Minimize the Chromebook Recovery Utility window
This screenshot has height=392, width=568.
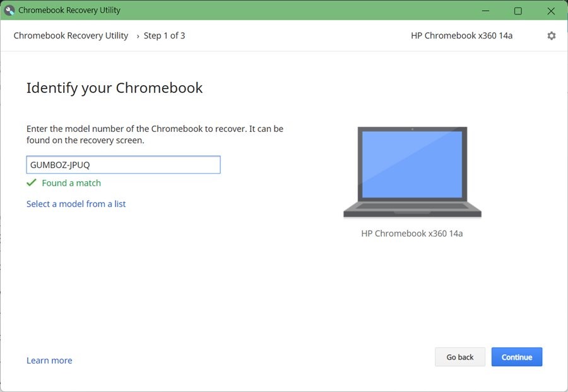(485, 11)
